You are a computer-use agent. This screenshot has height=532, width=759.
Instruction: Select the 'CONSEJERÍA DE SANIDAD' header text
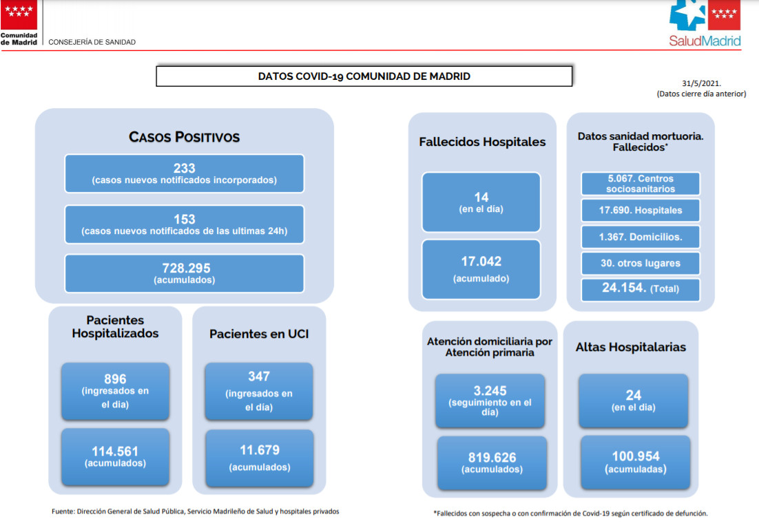(x=92, y=42)
